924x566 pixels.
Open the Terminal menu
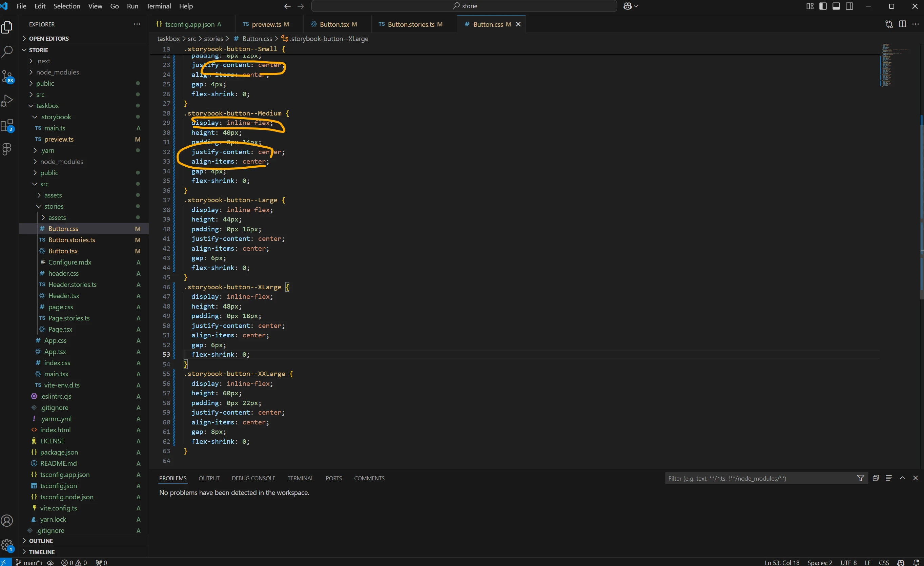coord(158,6)
